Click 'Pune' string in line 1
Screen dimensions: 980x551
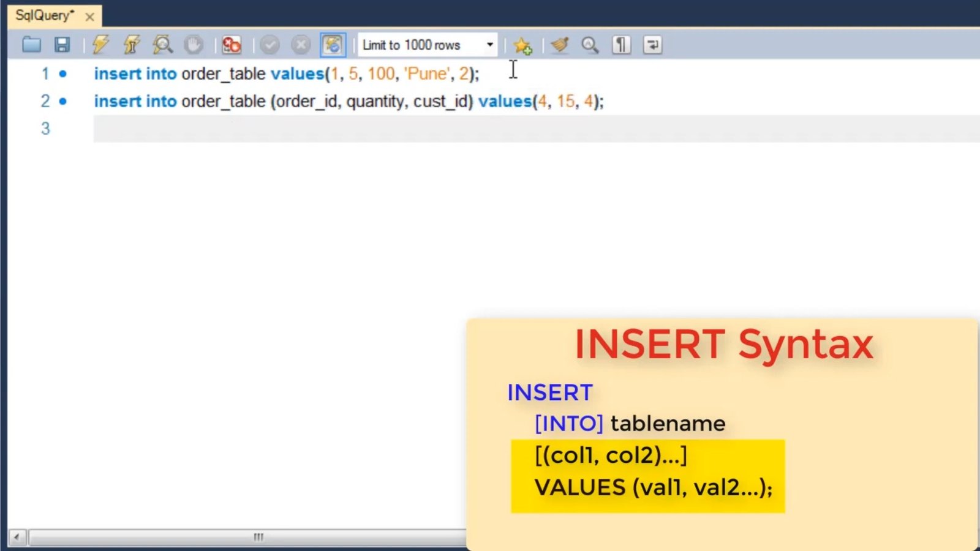click(426, 73)
